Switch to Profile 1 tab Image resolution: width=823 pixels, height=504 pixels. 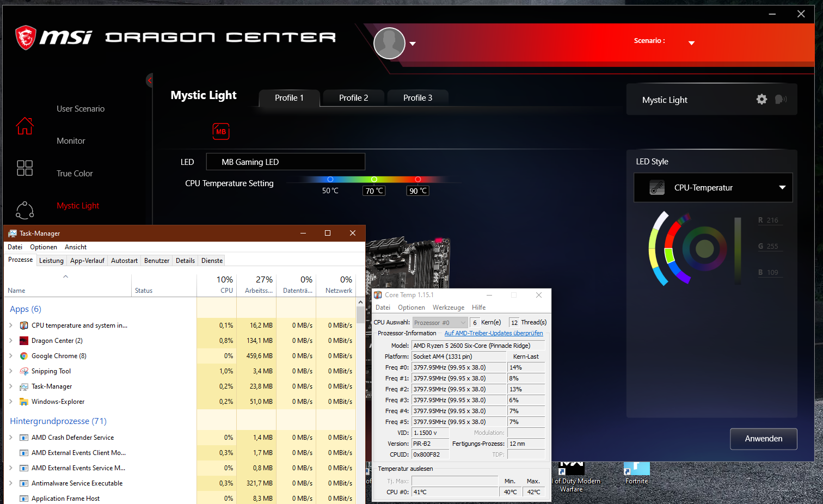tap(289, 98)
